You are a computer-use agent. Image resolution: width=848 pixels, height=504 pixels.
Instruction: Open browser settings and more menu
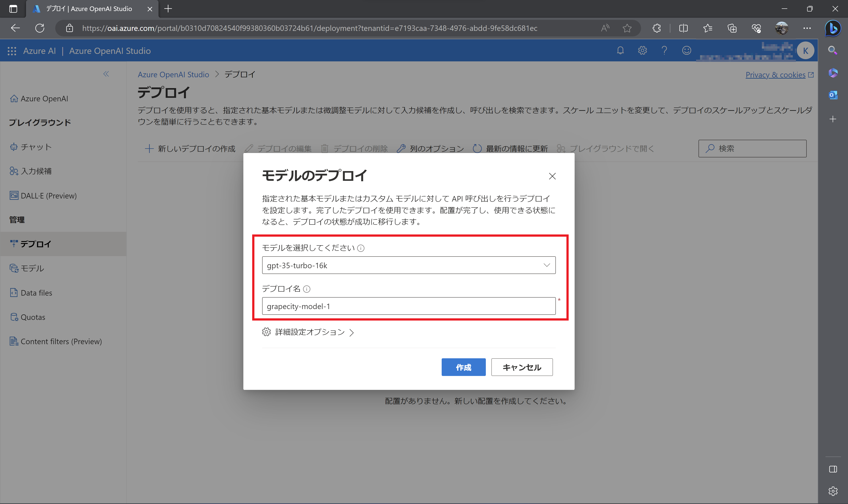point(807,28)
